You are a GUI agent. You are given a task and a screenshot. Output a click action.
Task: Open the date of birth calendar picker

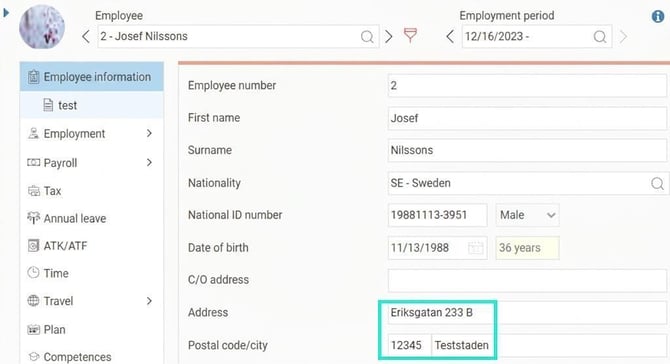point(476,248)
